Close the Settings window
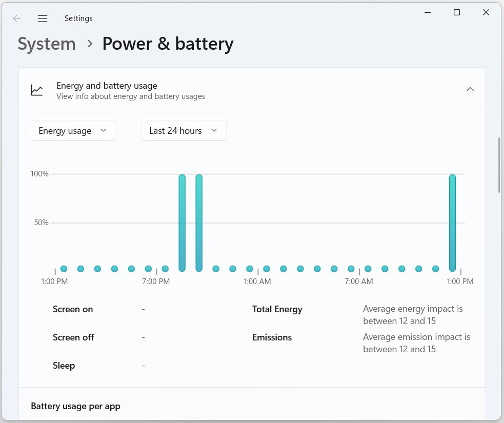This screenshot has height=423, width=504. [486, 13]
